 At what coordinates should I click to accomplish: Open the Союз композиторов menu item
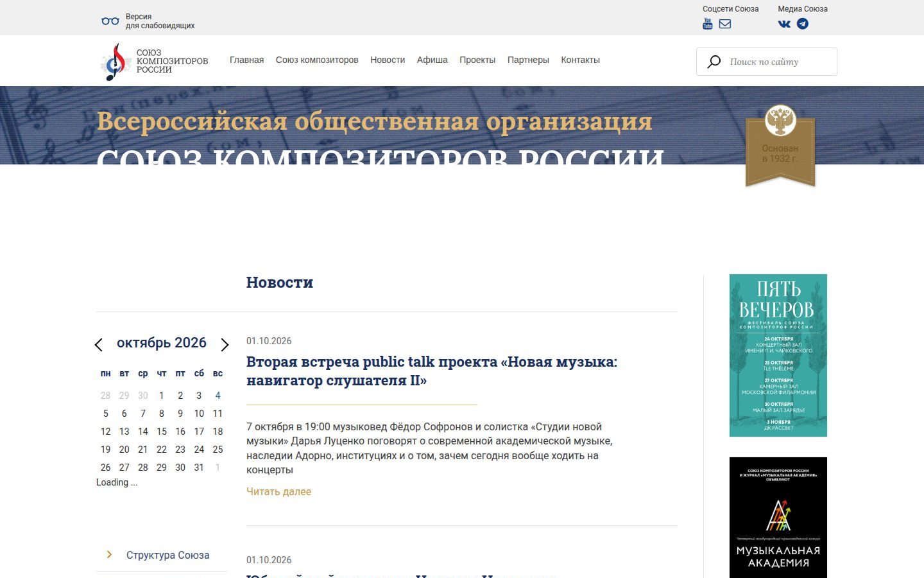click(x=317, y=60)
